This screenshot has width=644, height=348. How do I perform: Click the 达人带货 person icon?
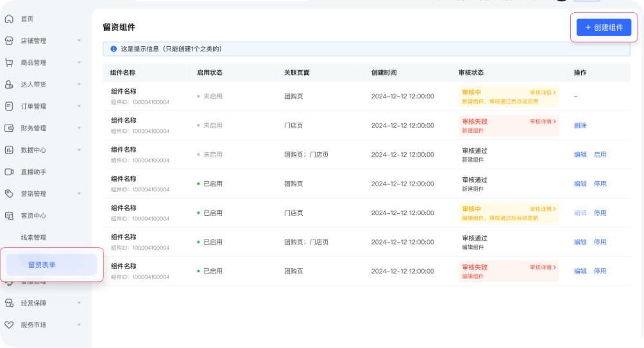coord(9,84)
